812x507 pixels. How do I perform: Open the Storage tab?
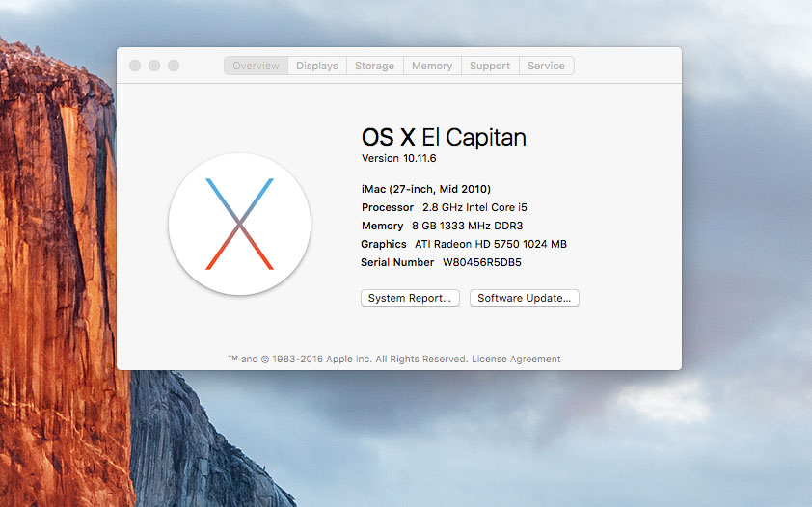point(374,66)
